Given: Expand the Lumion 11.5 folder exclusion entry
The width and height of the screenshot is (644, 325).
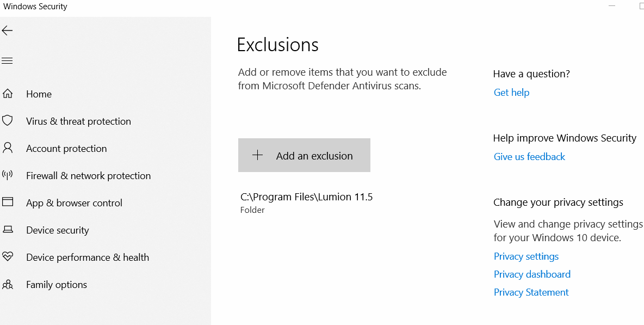Looking at the screenshot, I should pos(306,203).
